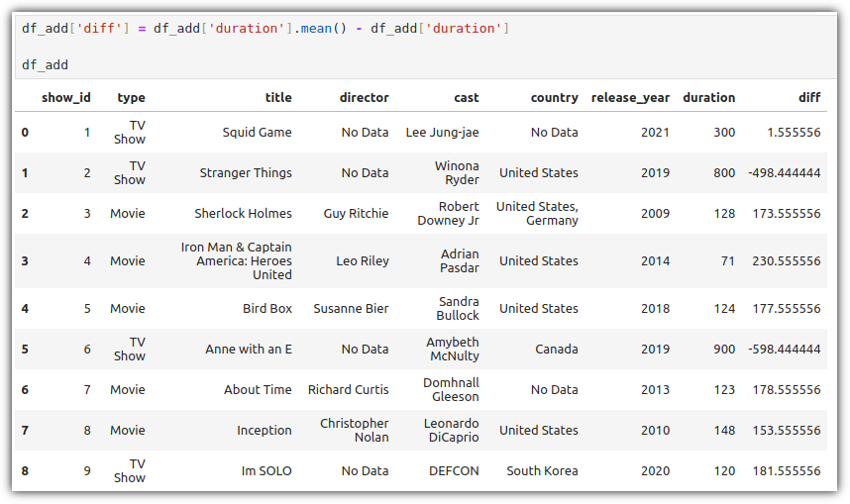Click the duration column header
850x504 pixels.
pos(708,98)
